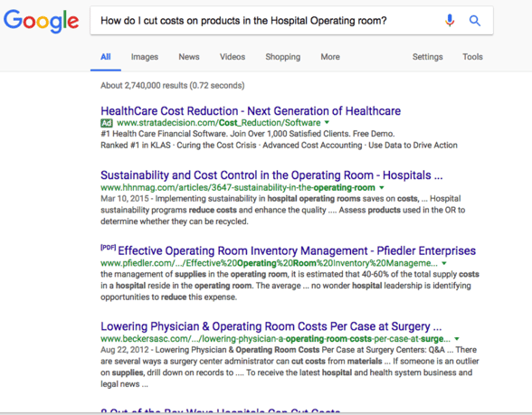Expand dropdown arrow next to pfiedler.com URL
Viewport: 532px width, 415px height.
point(443,263)
